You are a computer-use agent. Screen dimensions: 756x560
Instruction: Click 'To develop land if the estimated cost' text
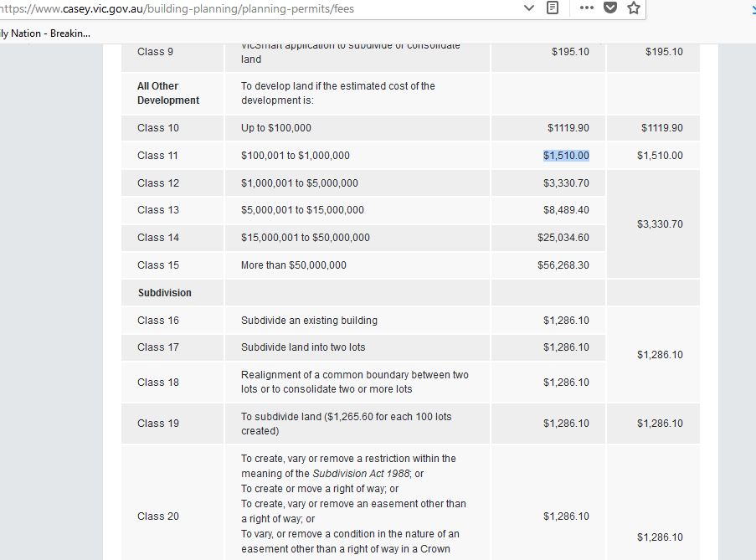[x=338, y=93]
